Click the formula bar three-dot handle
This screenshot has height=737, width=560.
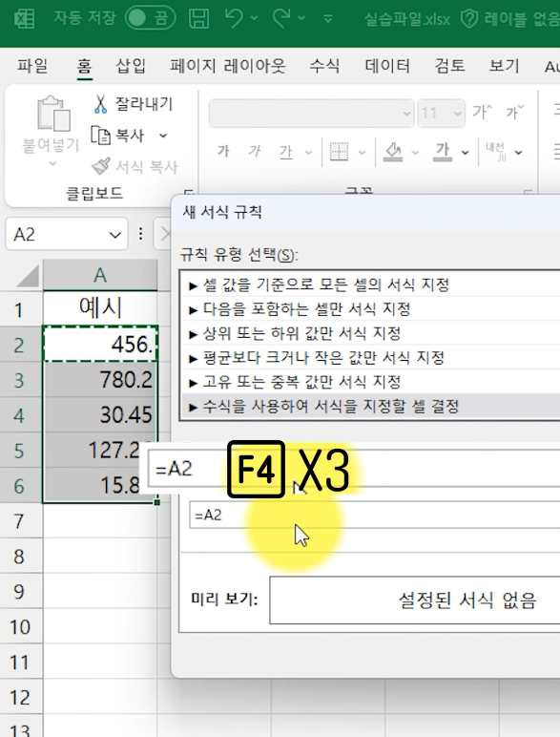(140, 234)
